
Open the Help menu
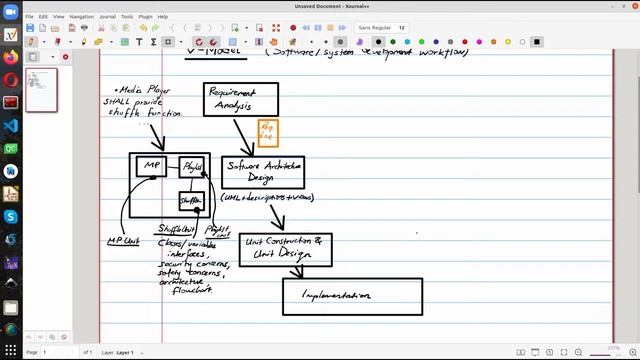[x=163, y=17]
